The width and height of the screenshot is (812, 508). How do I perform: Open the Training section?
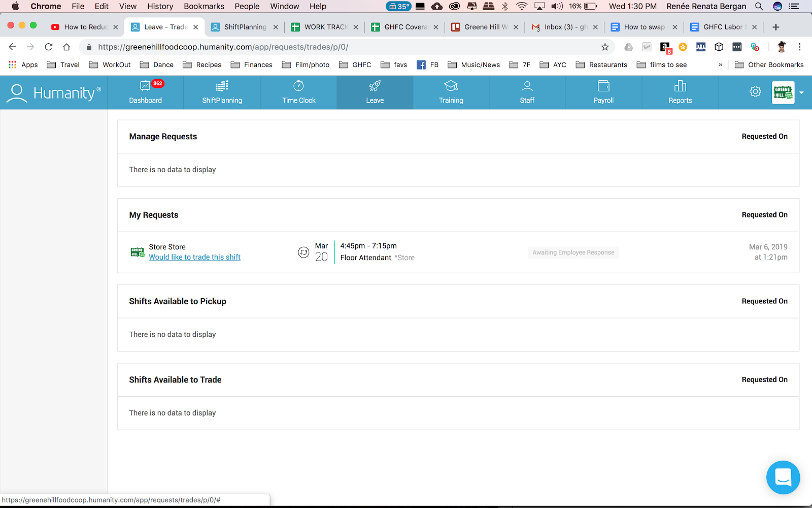[x=451, y=92]
